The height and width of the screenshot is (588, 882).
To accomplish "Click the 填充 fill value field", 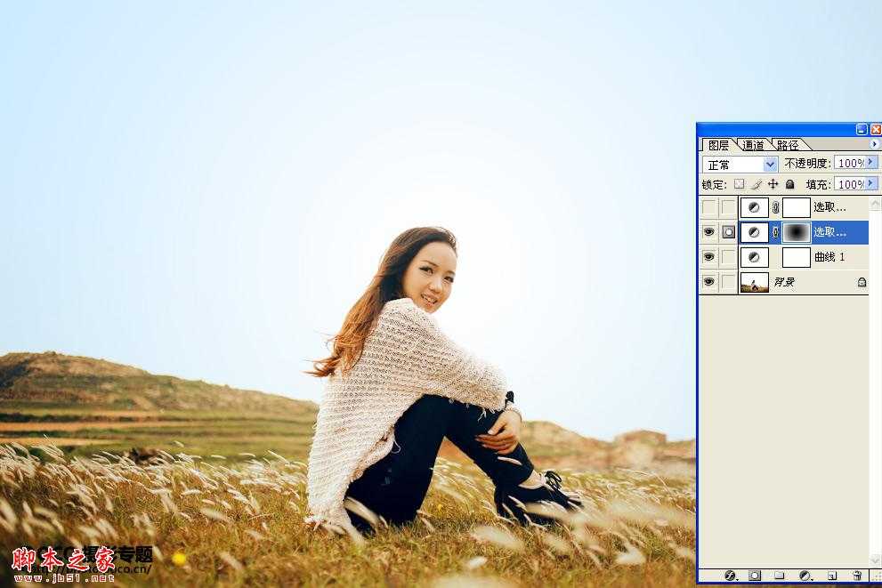I will [x=850, y=184].
